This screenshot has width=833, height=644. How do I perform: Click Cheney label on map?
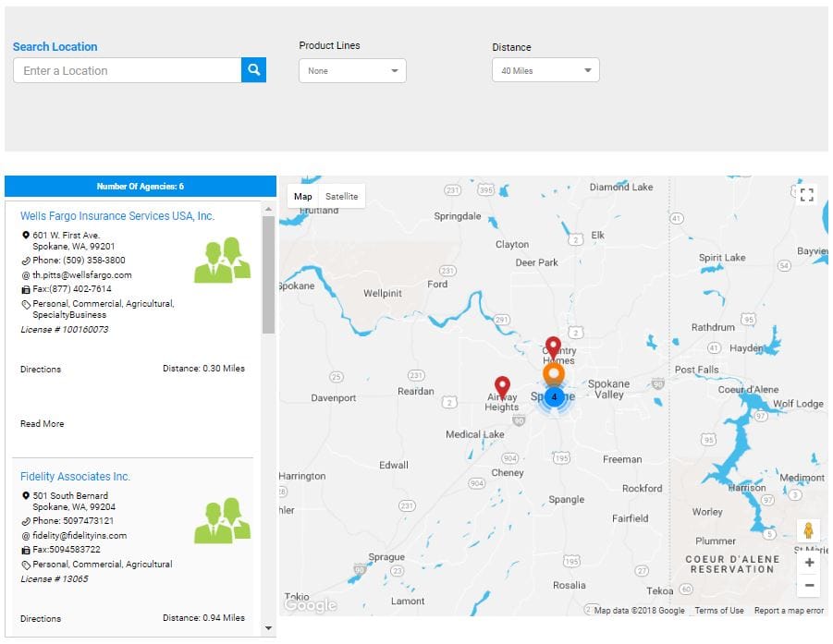tap(508, 472)
